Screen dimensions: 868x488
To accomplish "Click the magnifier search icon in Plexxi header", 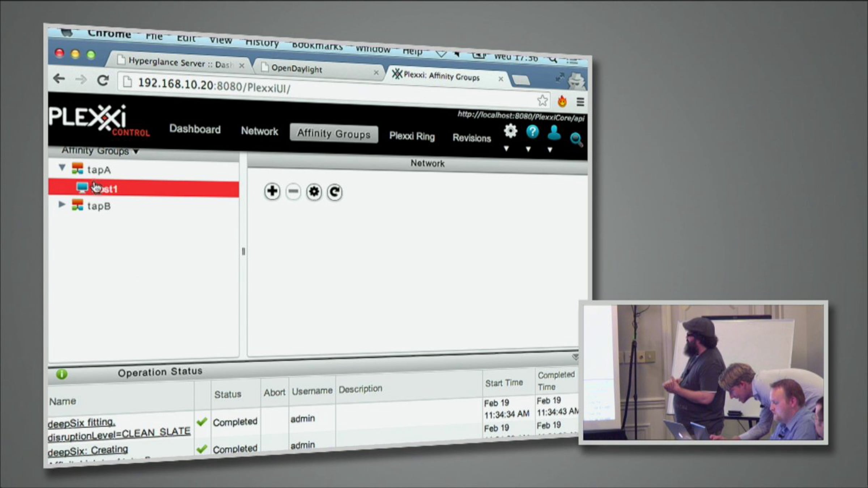I will point(576,139).
